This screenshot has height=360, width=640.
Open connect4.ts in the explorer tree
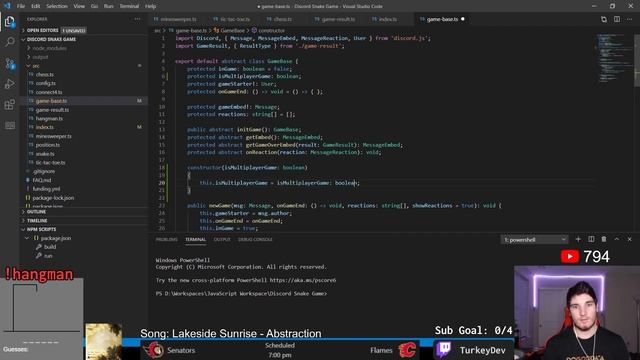pos(49,92)
